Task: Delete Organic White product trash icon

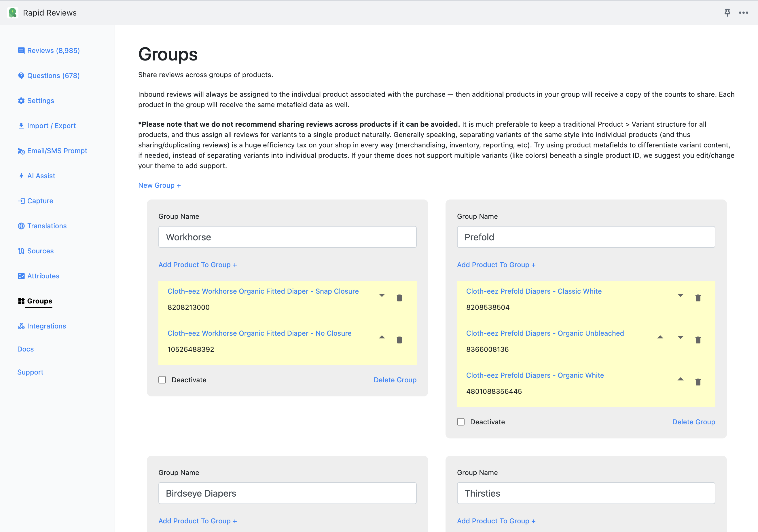Action: [698, 382]
